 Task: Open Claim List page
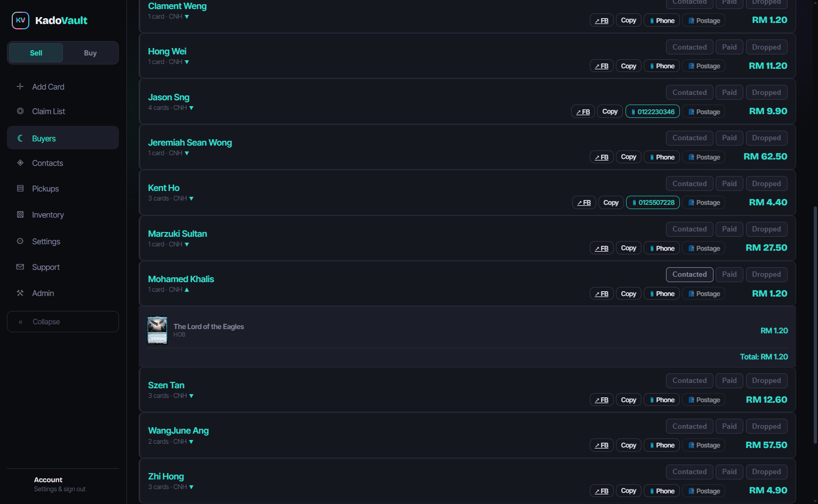pyautogui.click(x=63, y=111)
